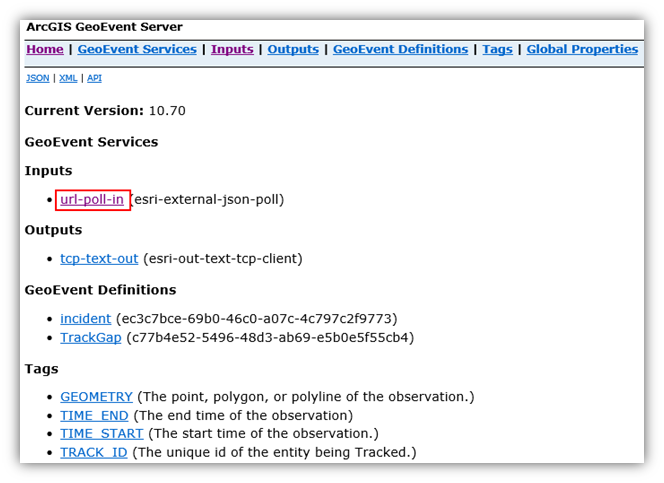Viewport: 664px width, 483px height.
Task: Click the Inputs section heading
Action: coord(48,171)
